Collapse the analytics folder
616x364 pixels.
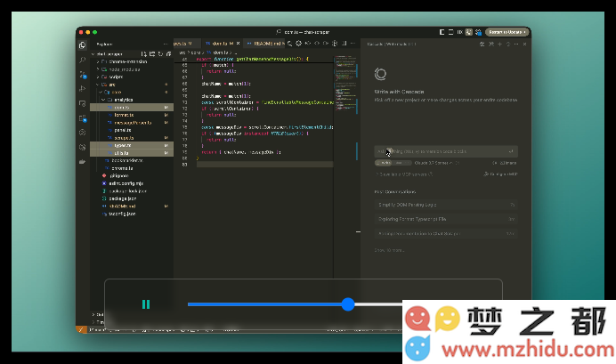click(132, 100)
